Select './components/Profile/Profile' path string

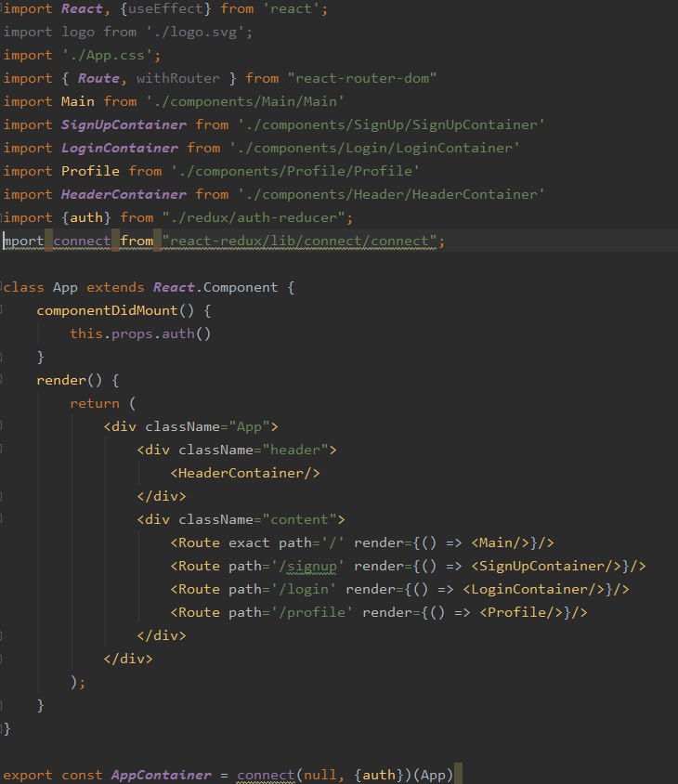[295, 171]
